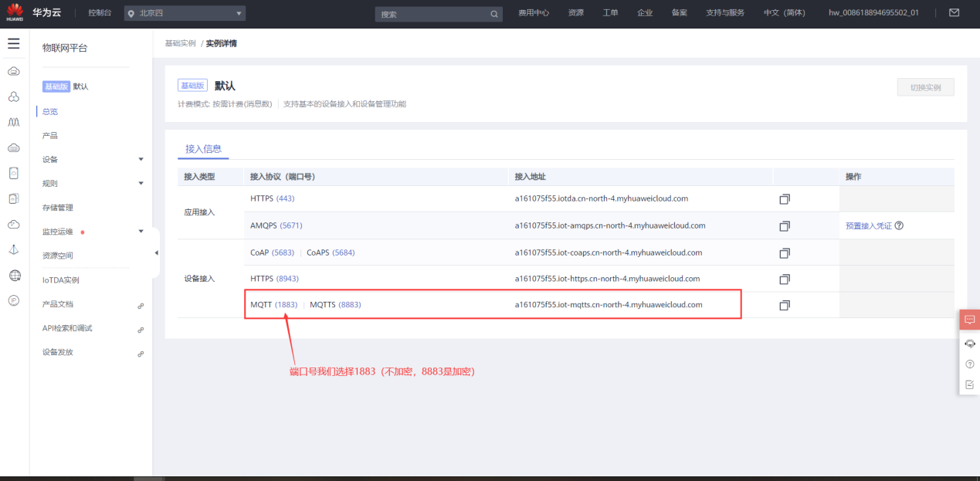980x481 pixels.
Task: Open the red chat feedback widget
Action: (969, 320)
